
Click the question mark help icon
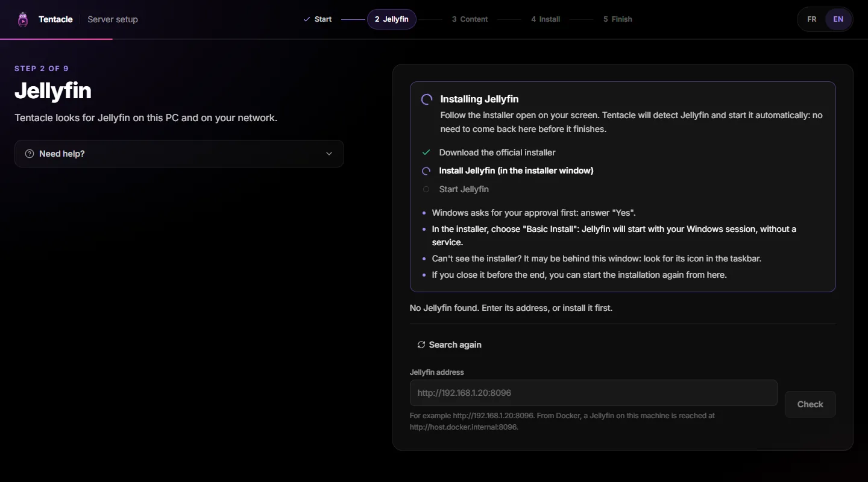[30, 154]
